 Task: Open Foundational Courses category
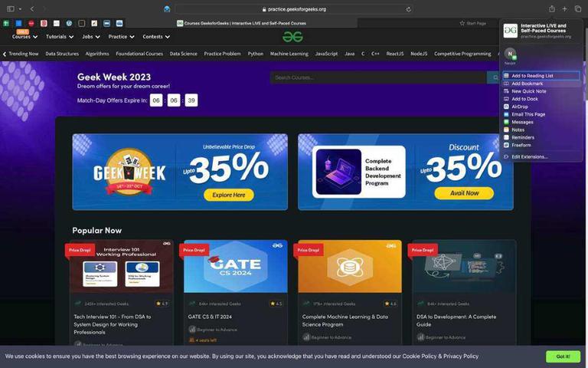139,54
